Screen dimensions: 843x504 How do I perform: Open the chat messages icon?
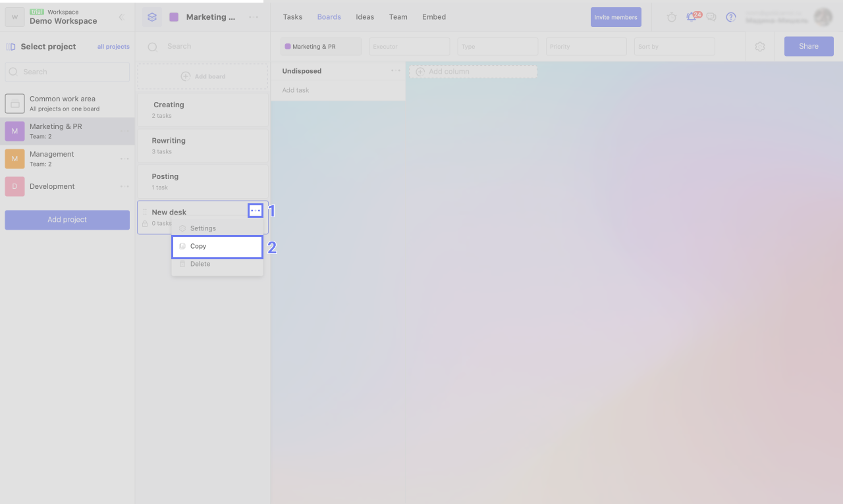[x=711, y=17]
